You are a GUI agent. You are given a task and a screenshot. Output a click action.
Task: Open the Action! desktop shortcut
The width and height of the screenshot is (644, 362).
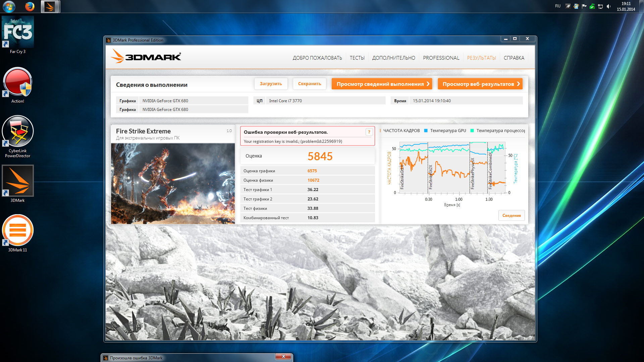click(18, 82)
